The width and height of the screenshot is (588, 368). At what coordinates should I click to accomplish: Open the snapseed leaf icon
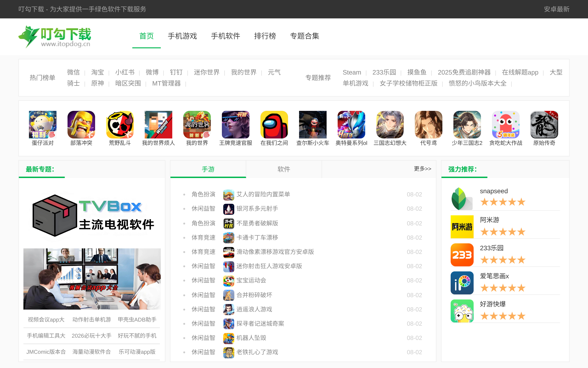462,198
